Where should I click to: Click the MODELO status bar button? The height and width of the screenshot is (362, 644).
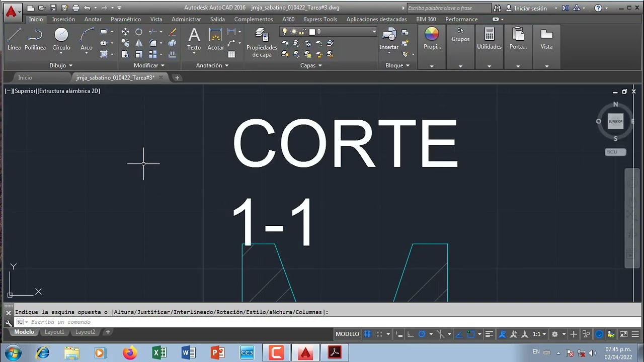pyautogui.click(x=347, y=334)
